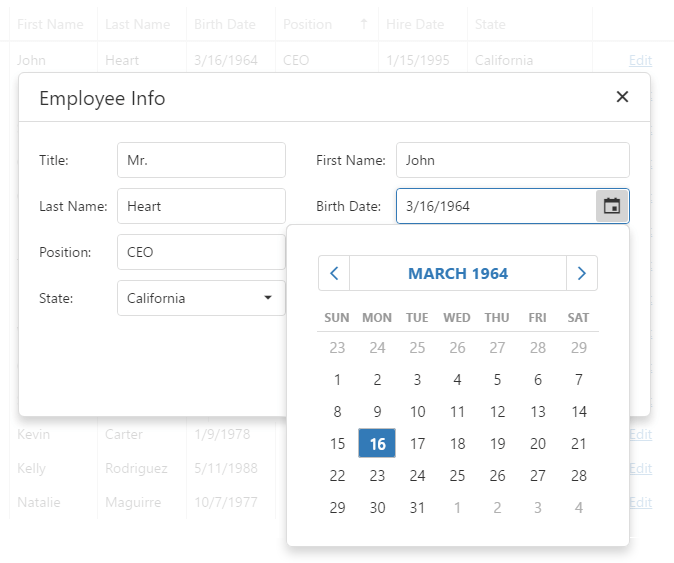This screenshot has width=674, height=563.
Task: Click the Birth Date text input
Action: click(495, 206)
